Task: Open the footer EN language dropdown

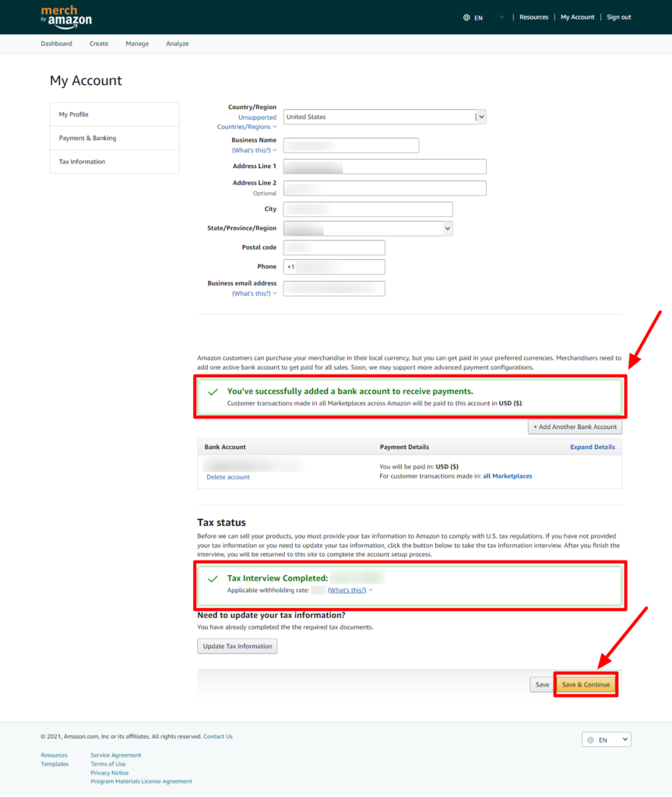Action: click(x=607, y=740)
